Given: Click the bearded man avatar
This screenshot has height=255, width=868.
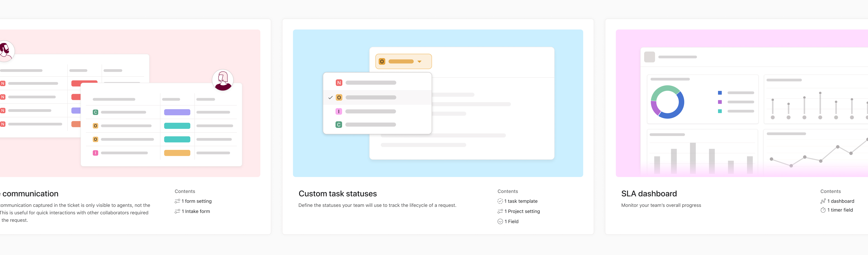Looking at the screenshot, I should click(5, 51).
